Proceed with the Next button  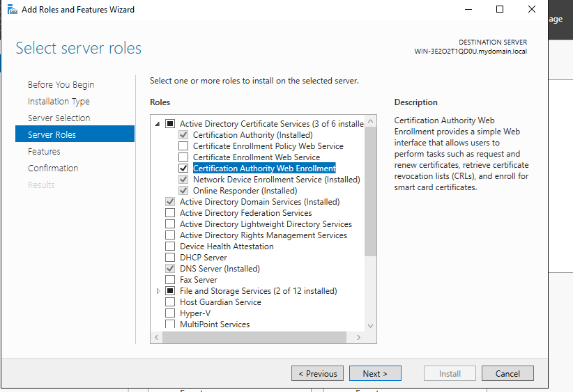pos(375,373)
